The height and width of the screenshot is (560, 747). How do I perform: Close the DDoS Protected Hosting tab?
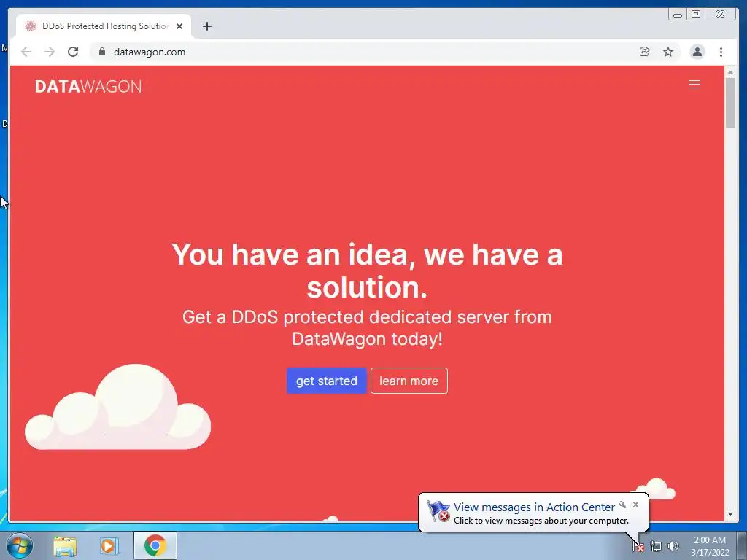pyautogui.click(x=179, y=26)
